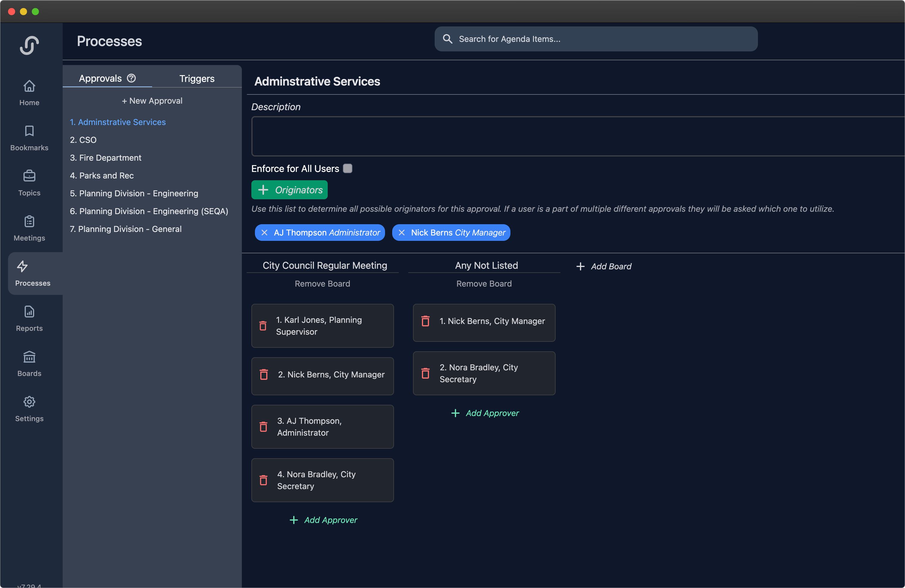Delete Karl Jones approver with trash icon
The image size is (905, 588).
pos(263,326)
